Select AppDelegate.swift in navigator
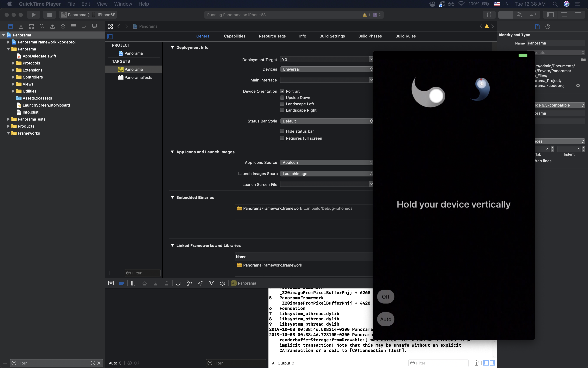 [39, 56]
